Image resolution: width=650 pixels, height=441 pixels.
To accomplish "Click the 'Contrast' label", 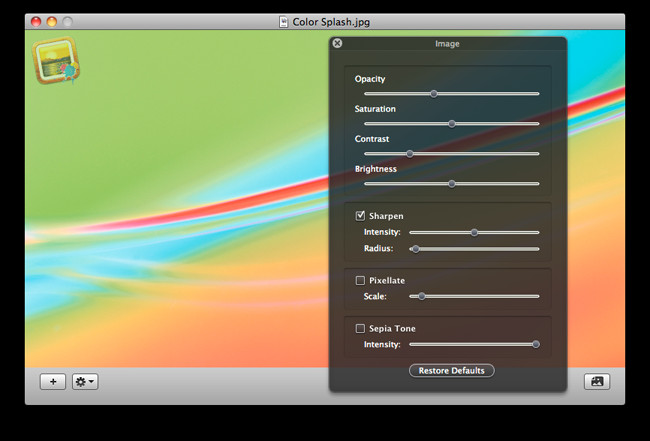I will pyautogui.click(x=372, y=139).
